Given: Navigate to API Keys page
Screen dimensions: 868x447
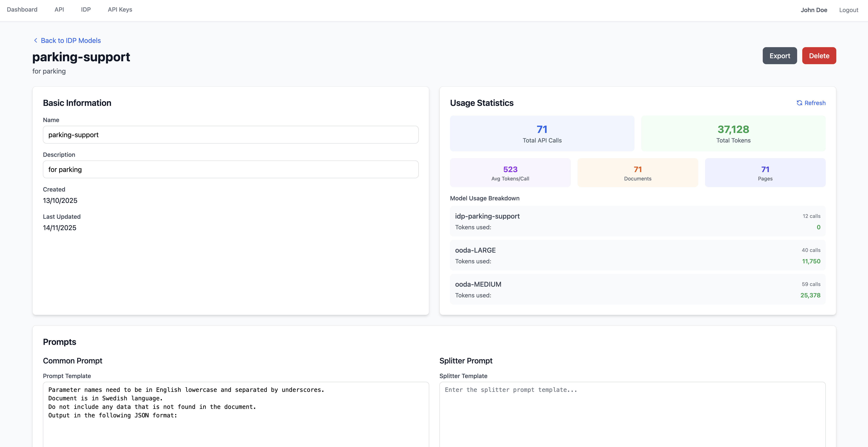Looking at the screenshot, I should click(120, 9).
